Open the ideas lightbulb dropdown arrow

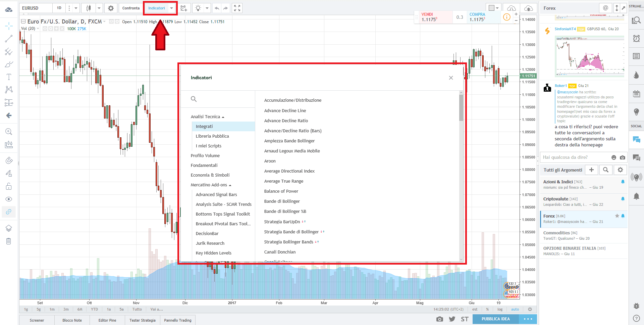click(207, 8)
